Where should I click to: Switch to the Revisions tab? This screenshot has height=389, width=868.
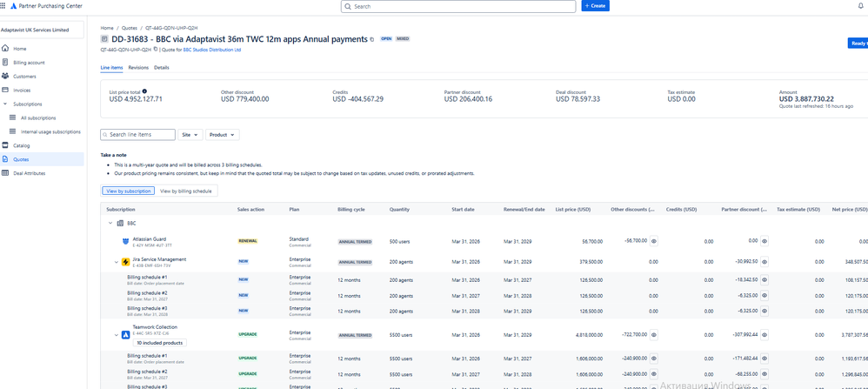point(138,68)
